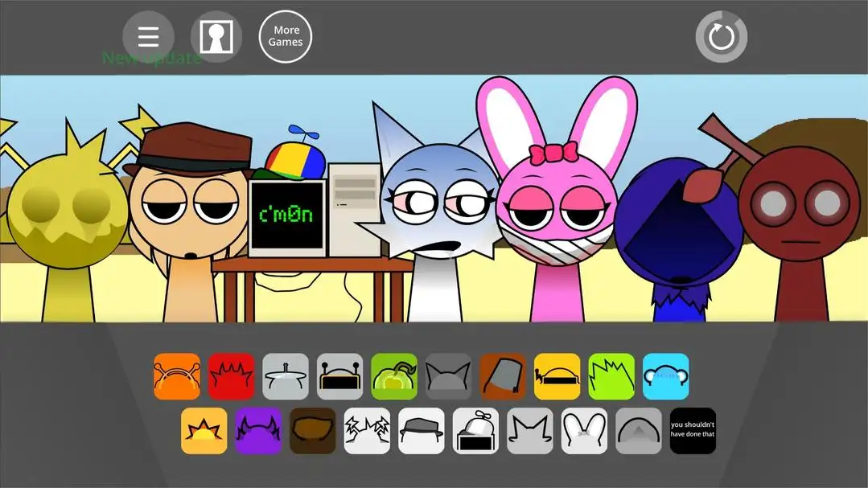Open the More Games button
Image resolution: width=868 pixels, height=488 pixels.
click(286, 37)
